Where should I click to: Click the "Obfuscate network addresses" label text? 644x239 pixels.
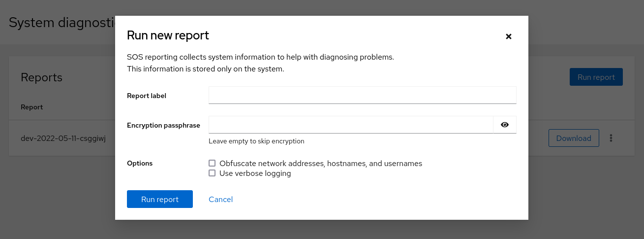320,164
